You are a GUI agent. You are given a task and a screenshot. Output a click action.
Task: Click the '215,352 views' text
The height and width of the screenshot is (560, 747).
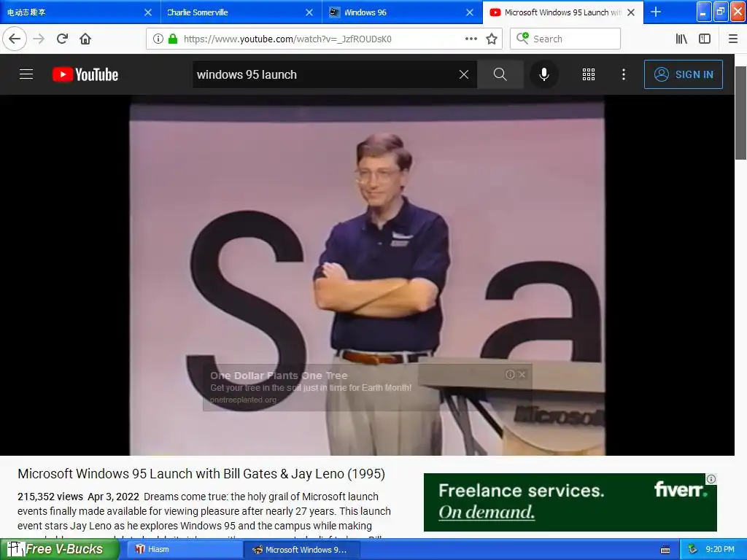pyautogui.click(x=50, y=497)
